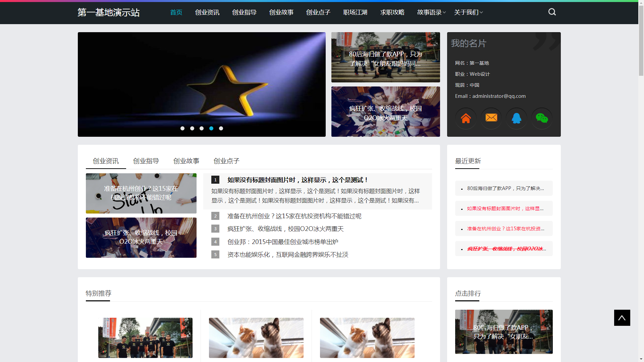Viewport: 644px width, 362px height.
Task: Open recent update 80后海归做了款APP link
Action: coord(505,188)
